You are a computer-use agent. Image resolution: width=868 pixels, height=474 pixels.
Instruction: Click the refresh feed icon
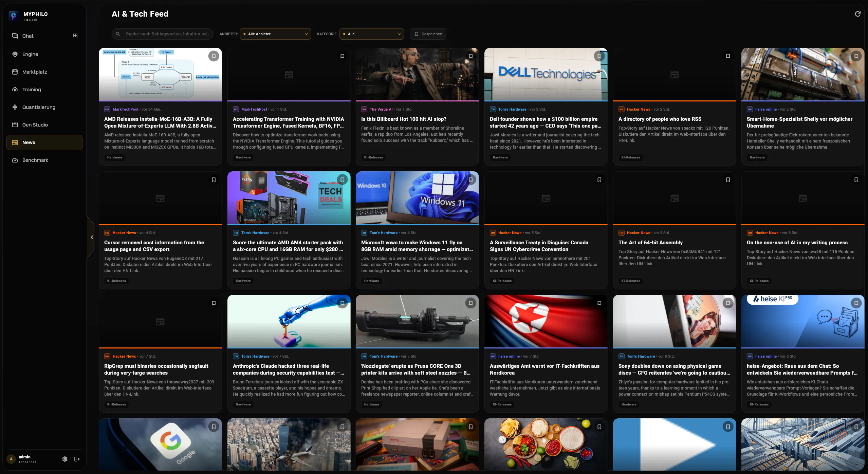(857, 14)
